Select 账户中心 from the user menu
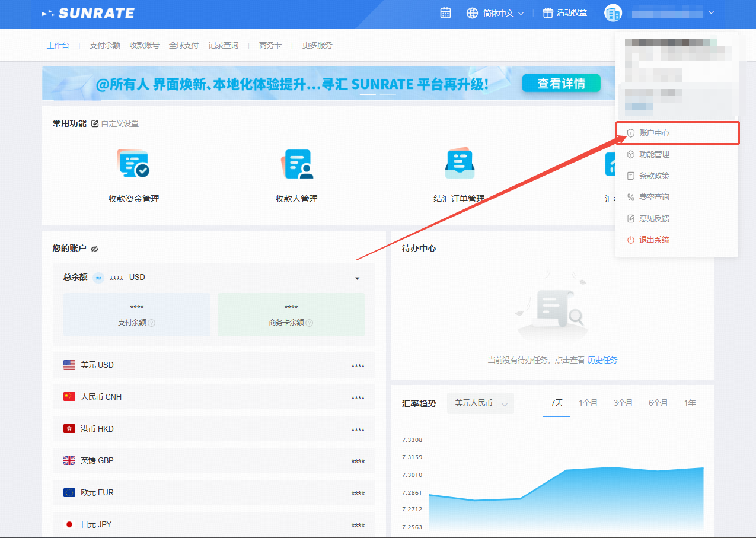756x538 pixels. tap(654, 133)
